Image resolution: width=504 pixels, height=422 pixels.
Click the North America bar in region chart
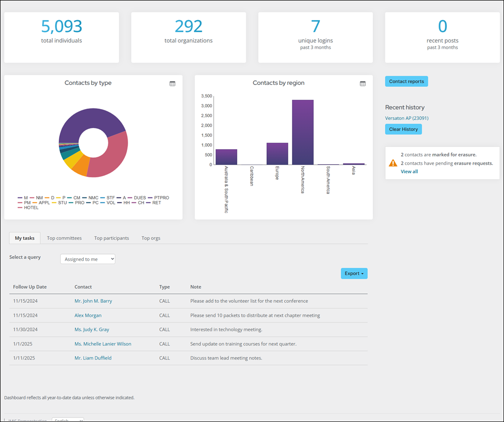303,132
